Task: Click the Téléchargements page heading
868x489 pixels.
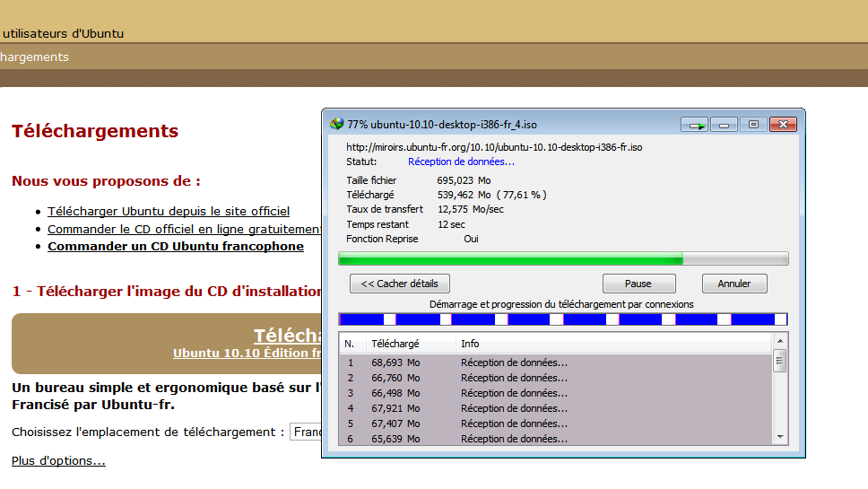Action: [x=95, y=131]
